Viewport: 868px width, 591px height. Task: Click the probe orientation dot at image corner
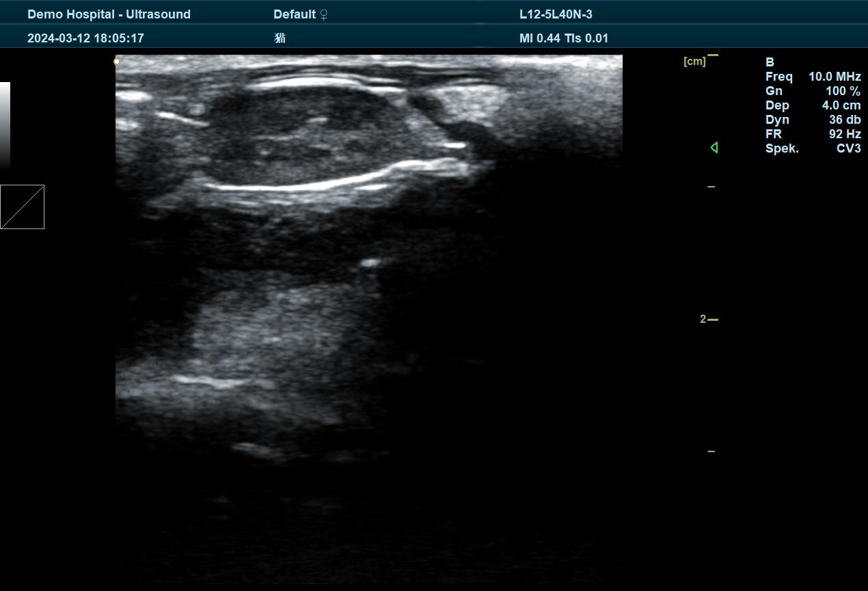click(117, 62)
